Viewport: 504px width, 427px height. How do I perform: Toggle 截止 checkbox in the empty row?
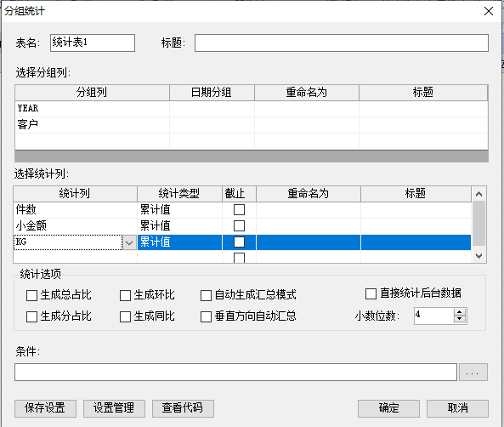(x=239, y=258)
